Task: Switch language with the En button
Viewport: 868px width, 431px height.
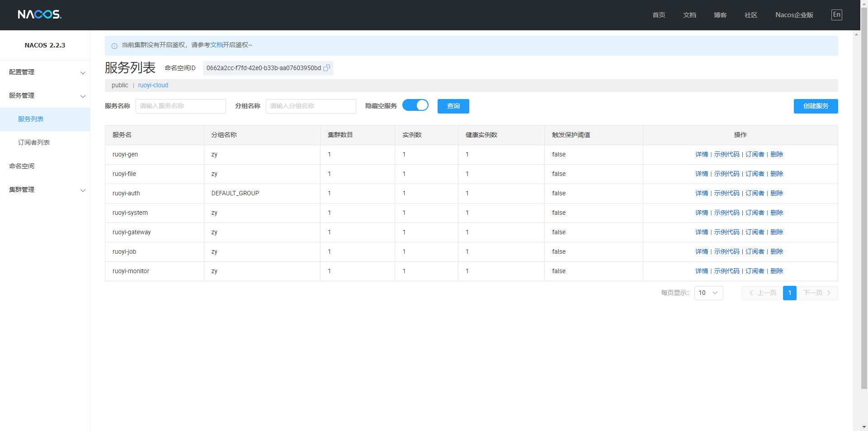Action: [x=837, y=14]
